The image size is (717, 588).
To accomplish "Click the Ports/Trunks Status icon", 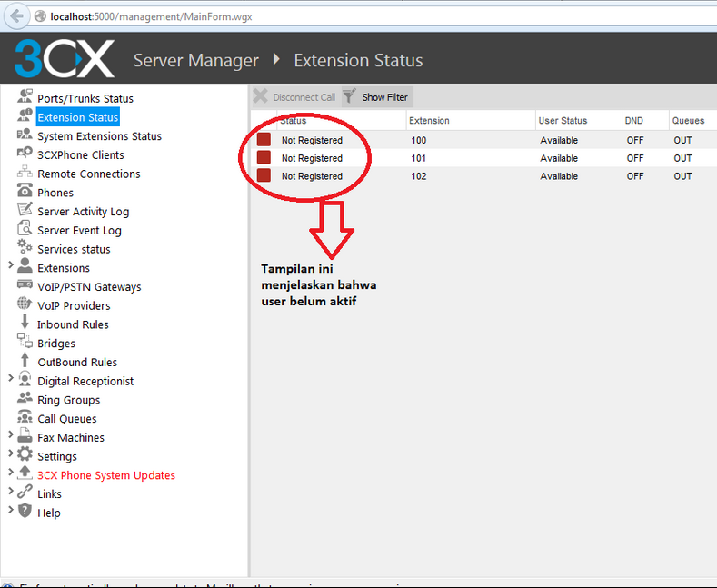I will pos(25,96).
